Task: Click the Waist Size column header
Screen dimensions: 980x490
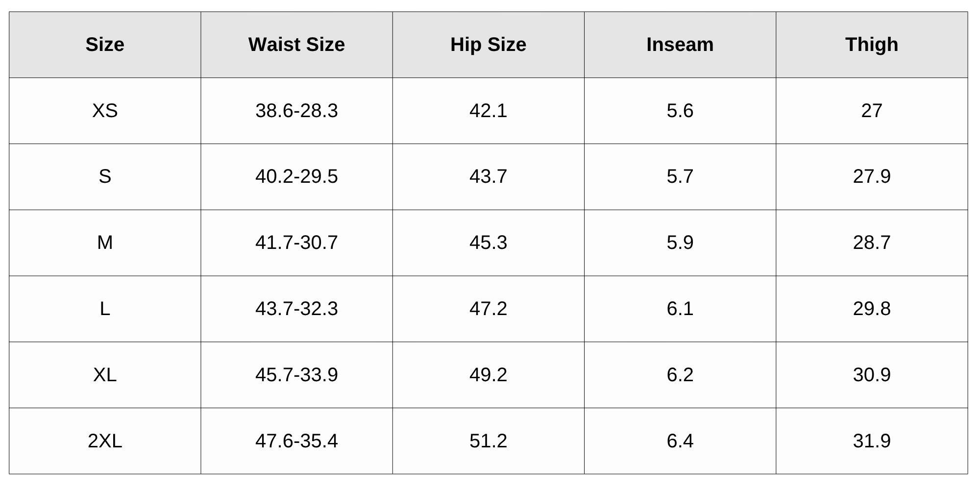Action: [x=296, y=45]
